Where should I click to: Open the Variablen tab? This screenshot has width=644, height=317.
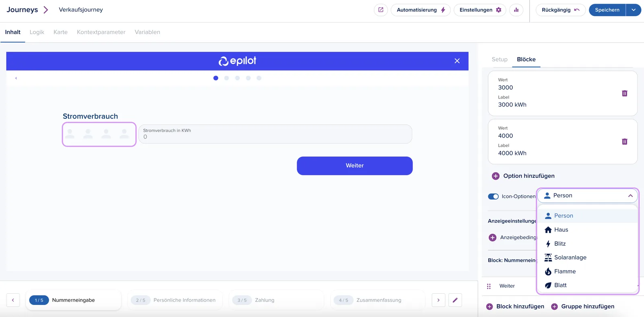(147, 32)
